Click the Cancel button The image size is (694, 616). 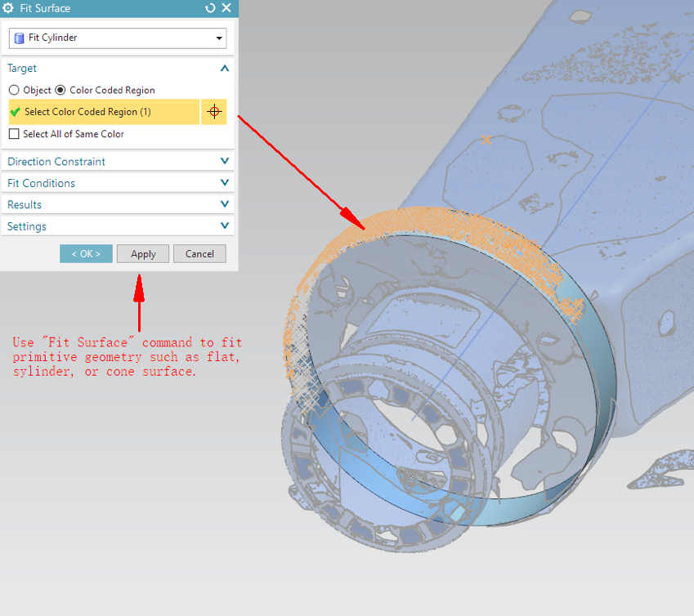(x=199, y=254)
